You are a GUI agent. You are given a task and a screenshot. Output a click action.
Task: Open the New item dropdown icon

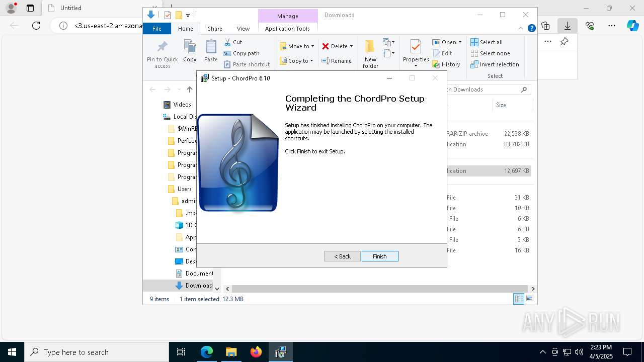coord(388,42)
